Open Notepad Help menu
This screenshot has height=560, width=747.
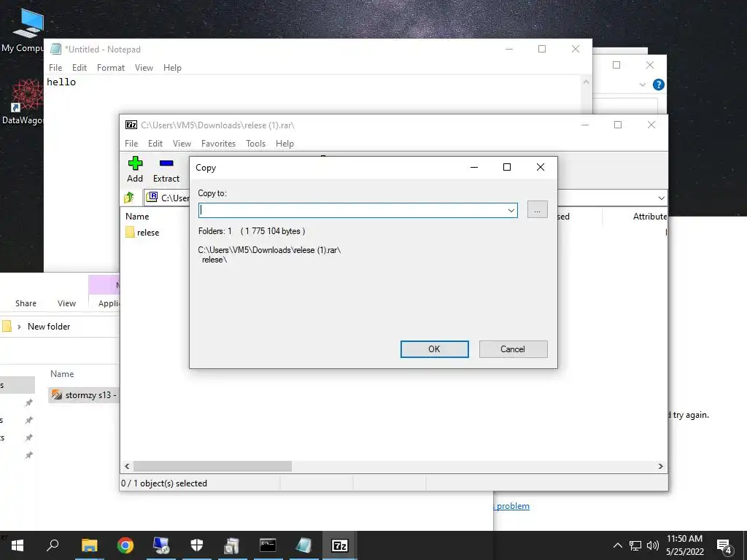172,68
